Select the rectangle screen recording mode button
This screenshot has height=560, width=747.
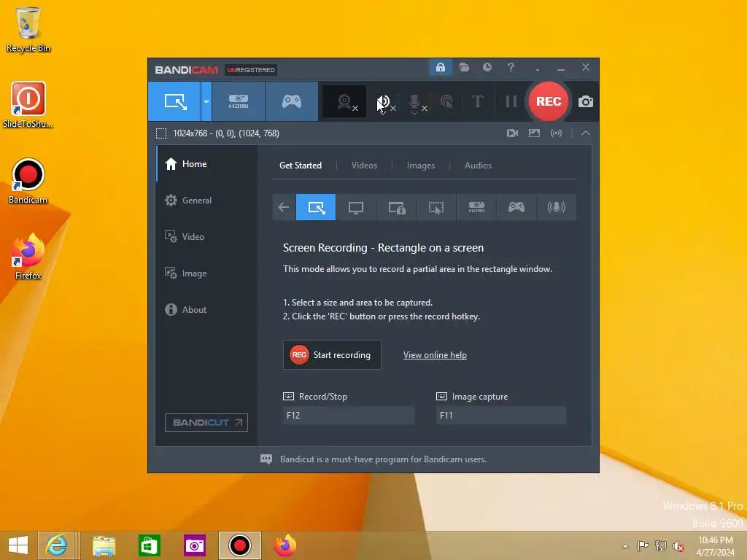coord(174,101)
